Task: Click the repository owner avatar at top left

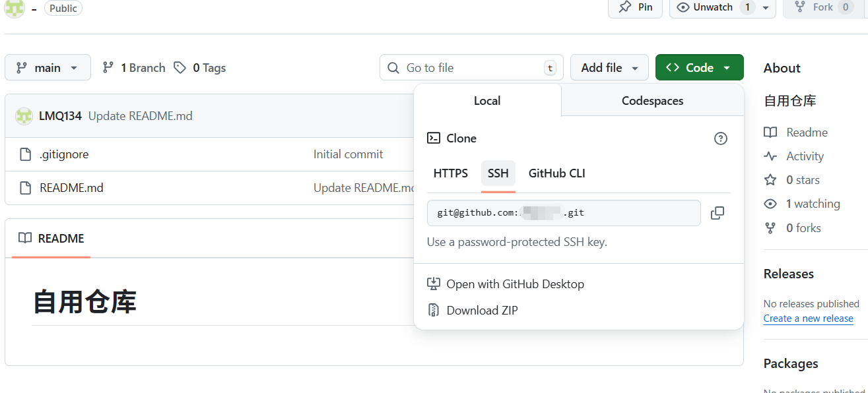Action: (15, 8)
